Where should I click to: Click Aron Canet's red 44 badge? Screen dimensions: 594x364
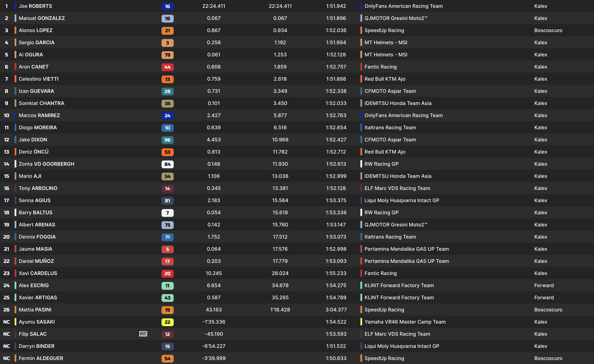167,67
